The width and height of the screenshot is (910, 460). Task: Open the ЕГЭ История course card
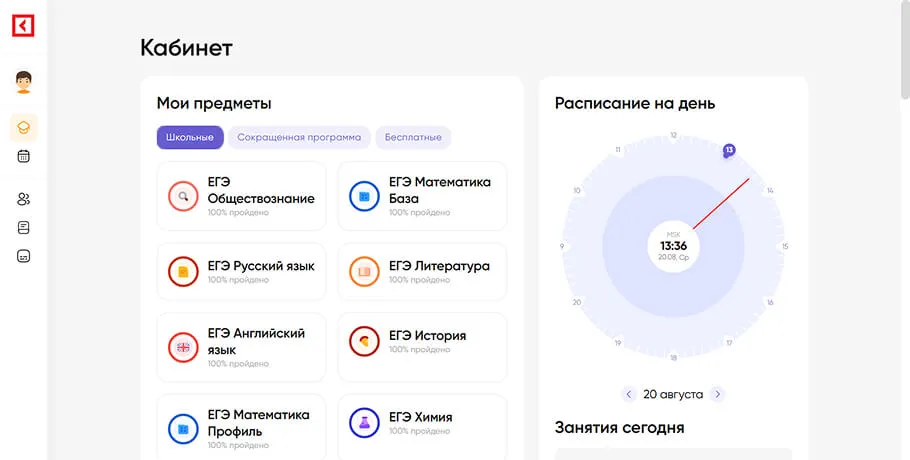click(422, 341)
